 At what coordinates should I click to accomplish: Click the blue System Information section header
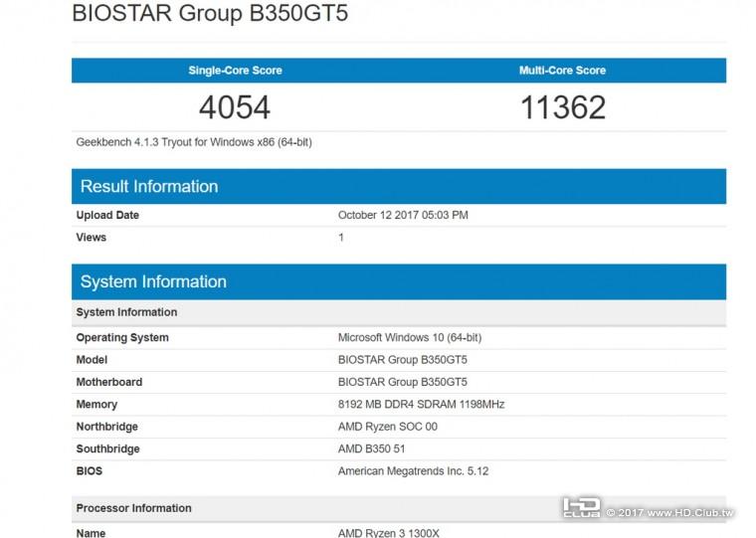pyautogui.click(x=153, y=282)
